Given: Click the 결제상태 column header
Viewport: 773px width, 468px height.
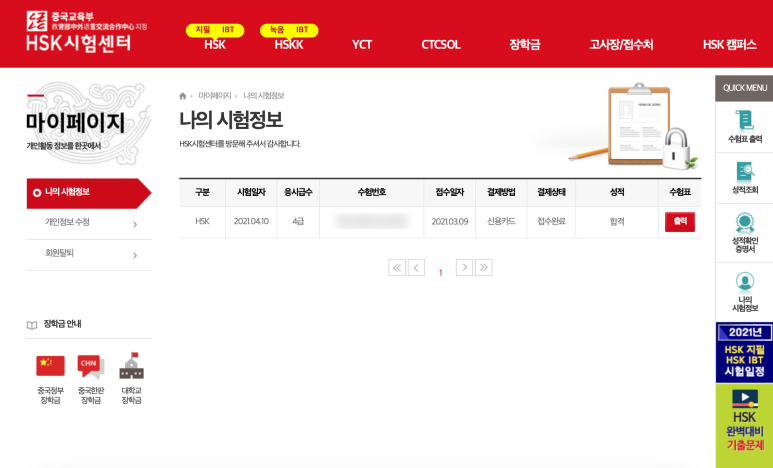Looking at the screenshot, I should pyautogui.click(x=551, y=193).
